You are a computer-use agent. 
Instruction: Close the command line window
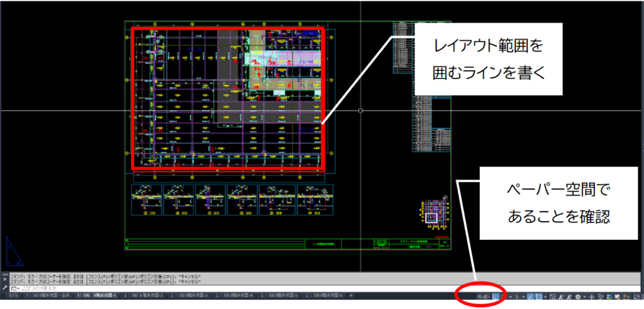[x=4, y=279]
